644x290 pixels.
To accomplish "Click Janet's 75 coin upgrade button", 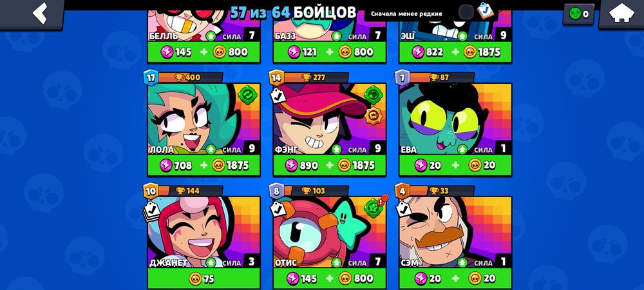I will point(204,279).
